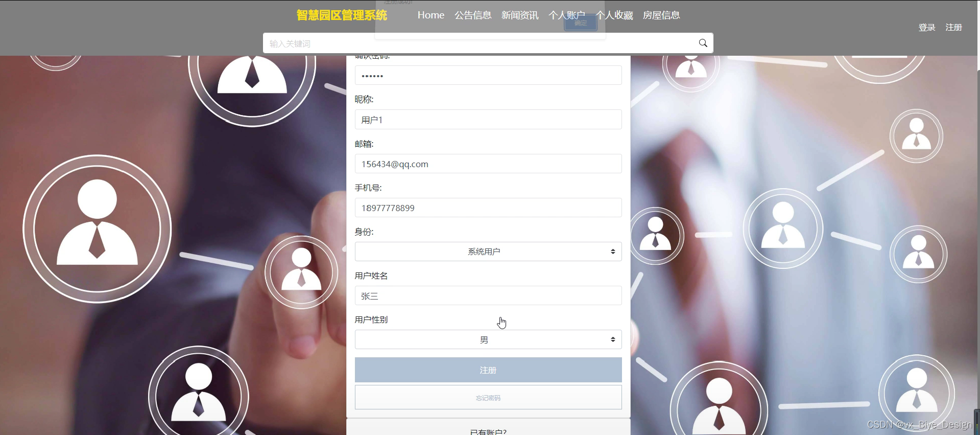Click the 注册 link in header
The image size is (980, 435).
(x=953, y=28)
